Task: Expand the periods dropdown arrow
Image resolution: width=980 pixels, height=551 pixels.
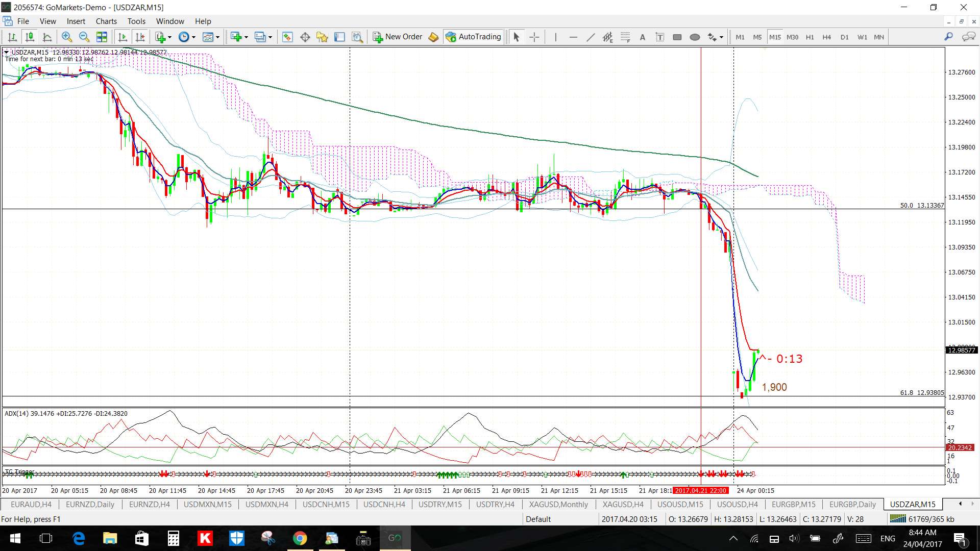Action: point(193,37)
